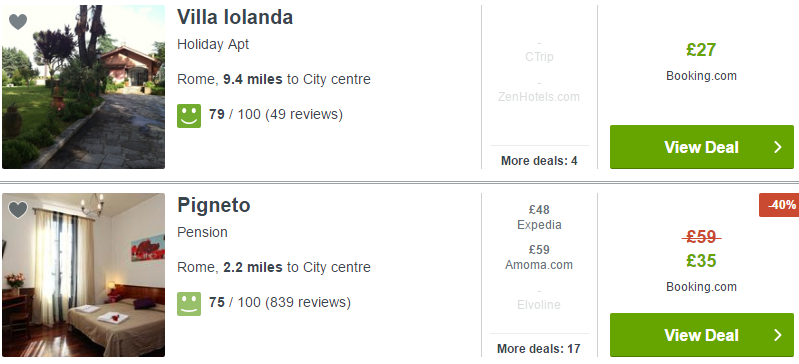This screenshot has height=364, width=799.
Task: Select the £35 Booking.com price
Action: click(x=701, y=261)
